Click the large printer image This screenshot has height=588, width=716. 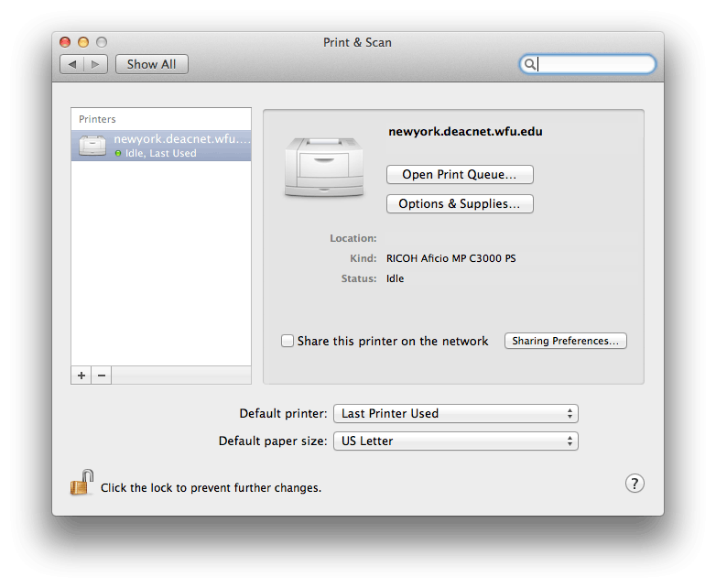coord(324,167)
